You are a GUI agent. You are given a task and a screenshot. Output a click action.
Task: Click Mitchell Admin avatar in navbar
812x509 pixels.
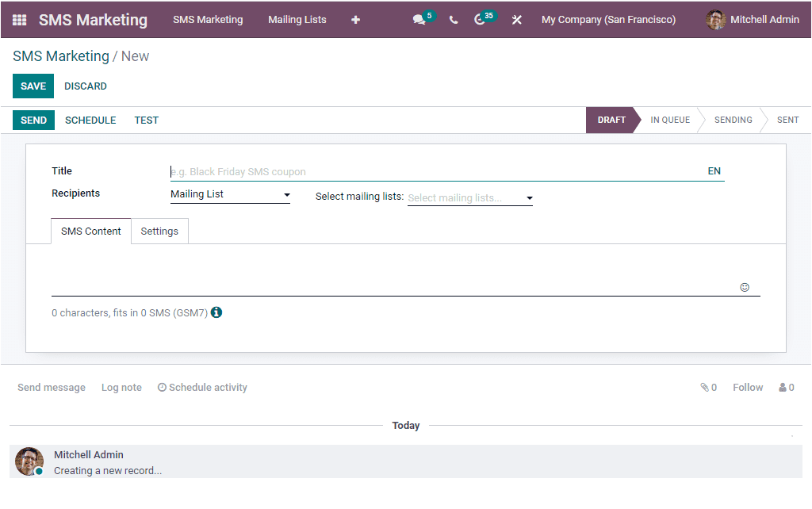click(x=716, y=20)
